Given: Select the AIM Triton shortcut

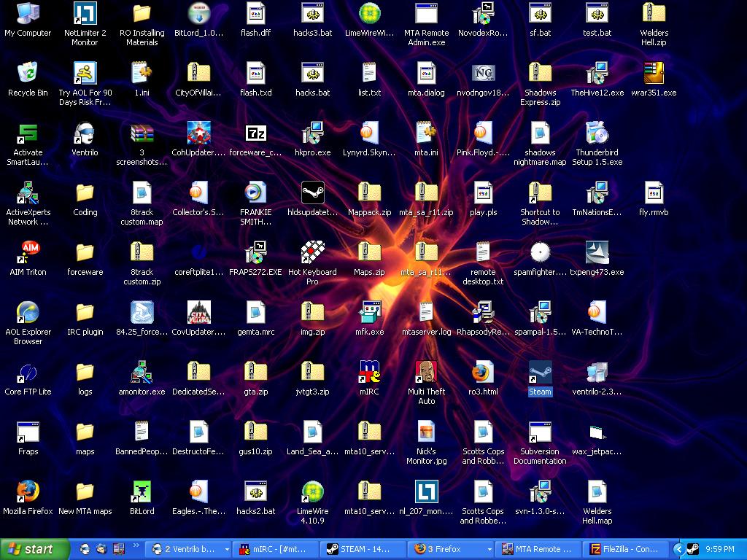Looking at the screenshot, I should (28, 253).
